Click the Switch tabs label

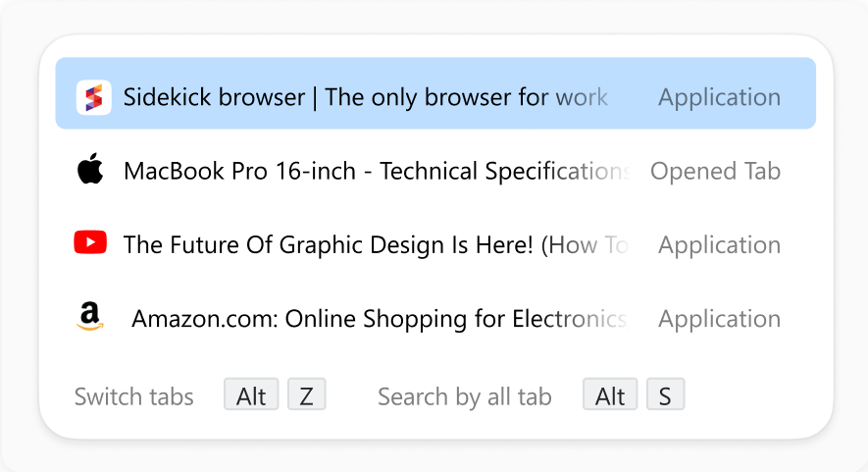[x=134, y=396]
